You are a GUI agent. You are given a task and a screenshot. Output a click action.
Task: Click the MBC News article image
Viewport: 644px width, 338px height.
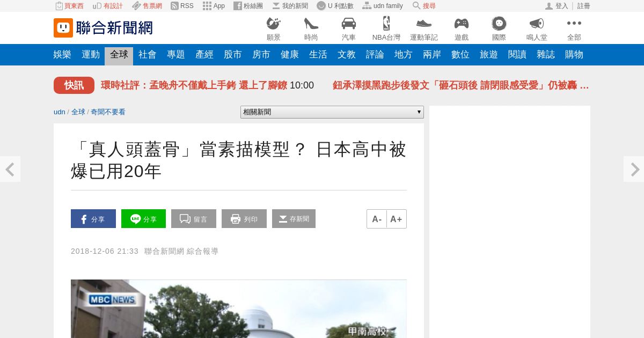(x=239, y=309)
